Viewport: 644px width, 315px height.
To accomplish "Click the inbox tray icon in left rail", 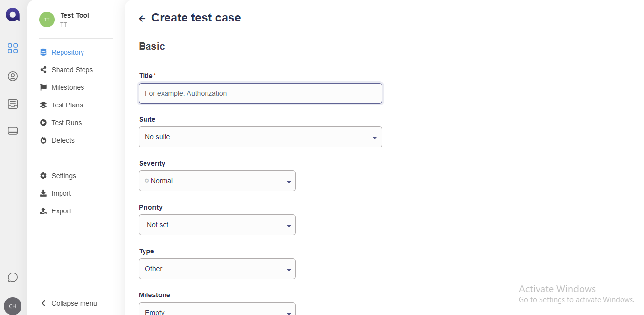I will [x=13, y=104].
